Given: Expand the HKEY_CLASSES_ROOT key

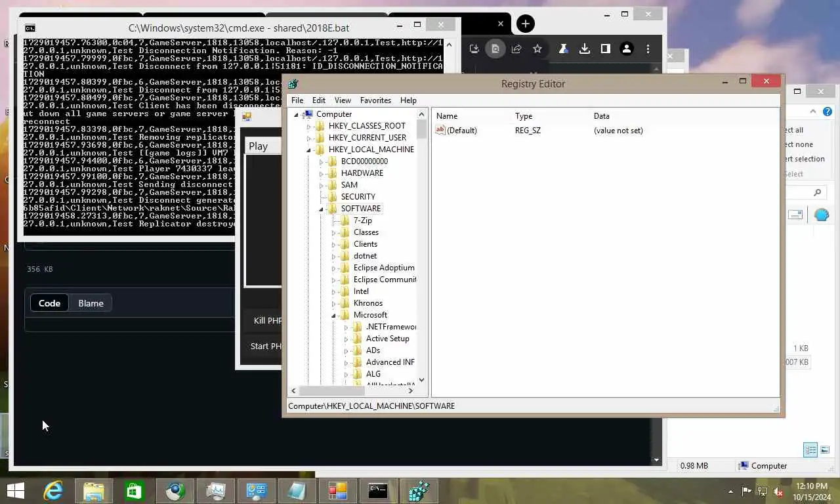Looking at the screenshot, I should tap(308, 126).
